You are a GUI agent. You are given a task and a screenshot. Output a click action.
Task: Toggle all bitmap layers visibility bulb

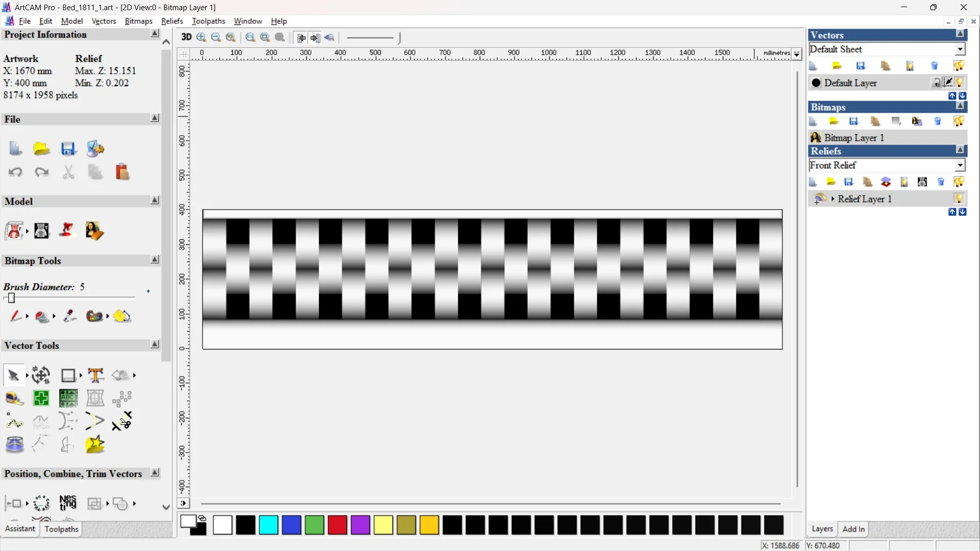pyautogui.click(x=959, y=121)
